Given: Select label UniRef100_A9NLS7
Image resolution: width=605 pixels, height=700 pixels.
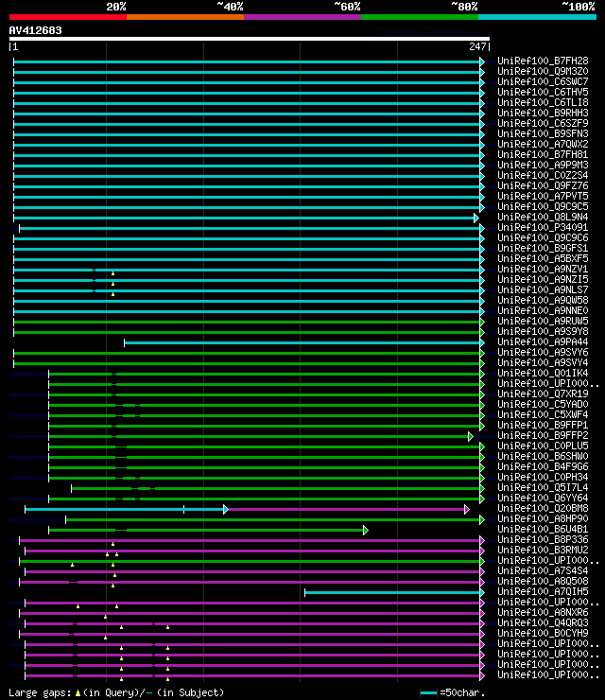Looking at the screenshot, I should (x=543, y=290).
